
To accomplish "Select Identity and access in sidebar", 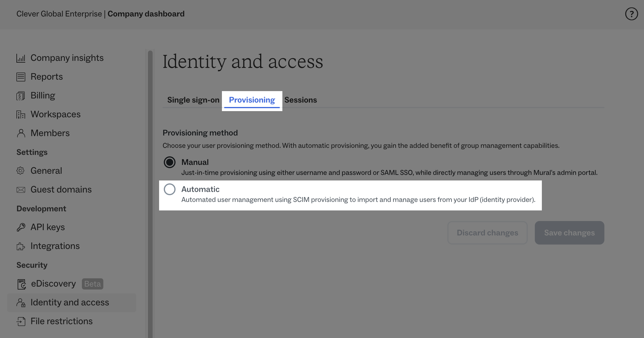I will 72,302.
